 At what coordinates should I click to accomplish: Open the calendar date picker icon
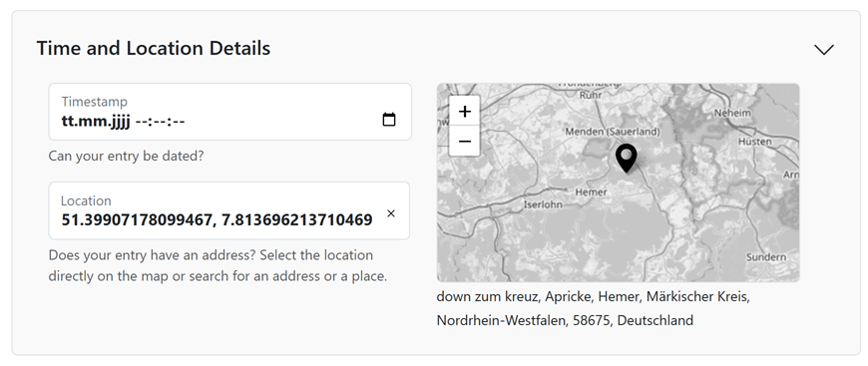tap(389, 119)
